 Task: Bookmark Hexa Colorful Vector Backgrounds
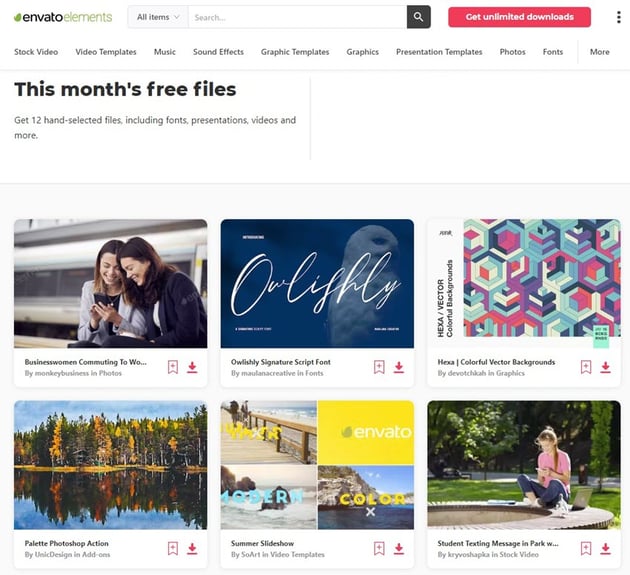[x=586, y=367]
